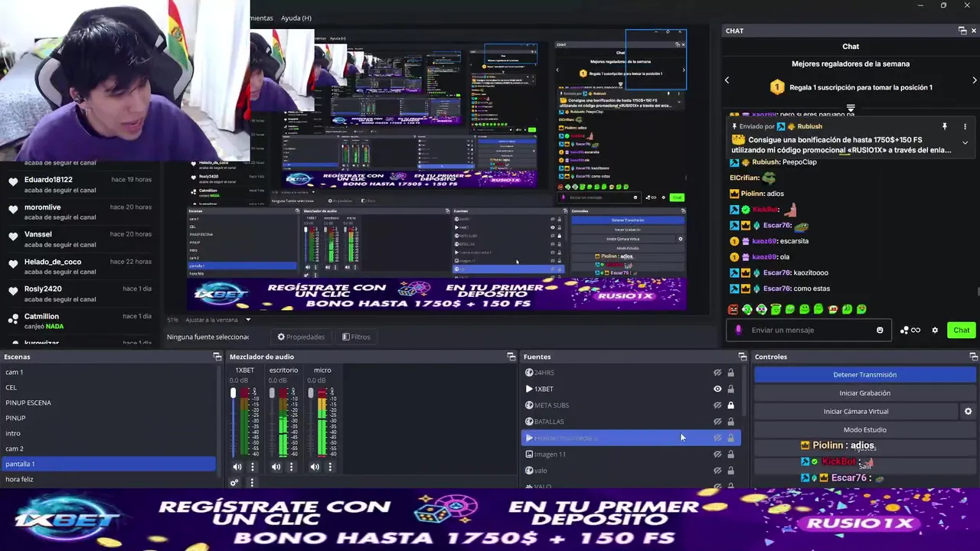Adjust 1XBET volume fader
980x551 pixels.
pos(234,393)
